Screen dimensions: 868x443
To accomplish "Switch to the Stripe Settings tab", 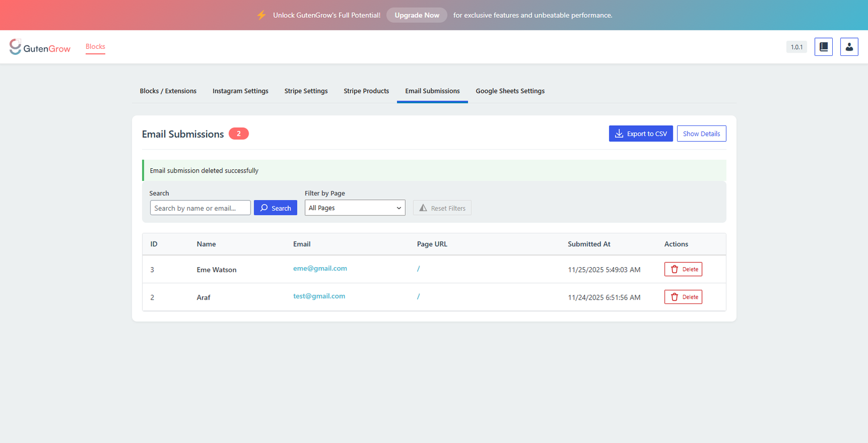I will coord(306,91).
